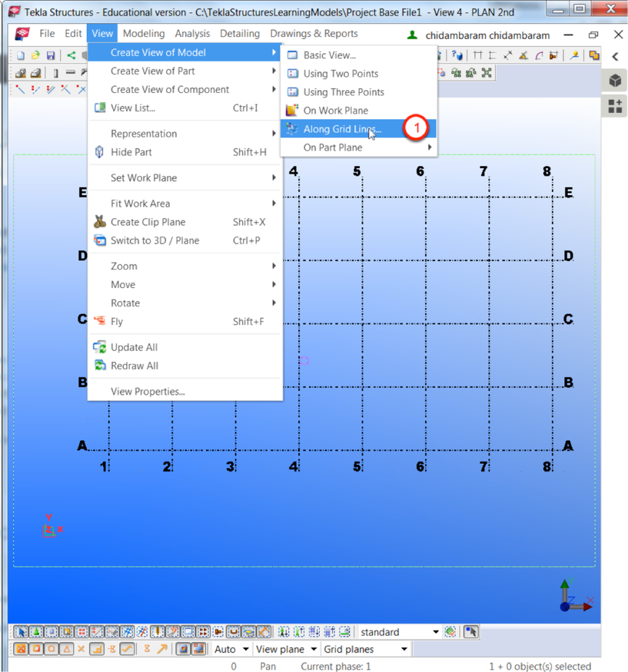Open the View plane dropdown
The height and width of the screenshot is (672, 628).
click(x=286, y=649)
